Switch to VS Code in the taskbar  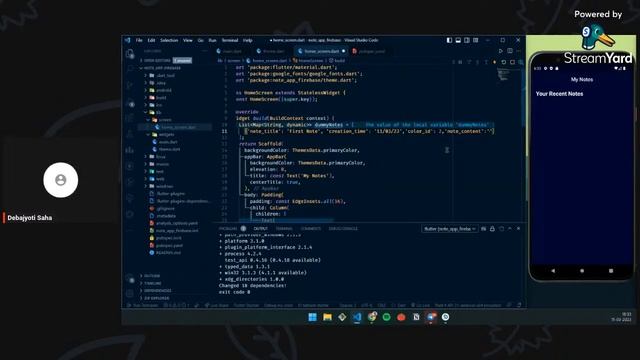357,317
